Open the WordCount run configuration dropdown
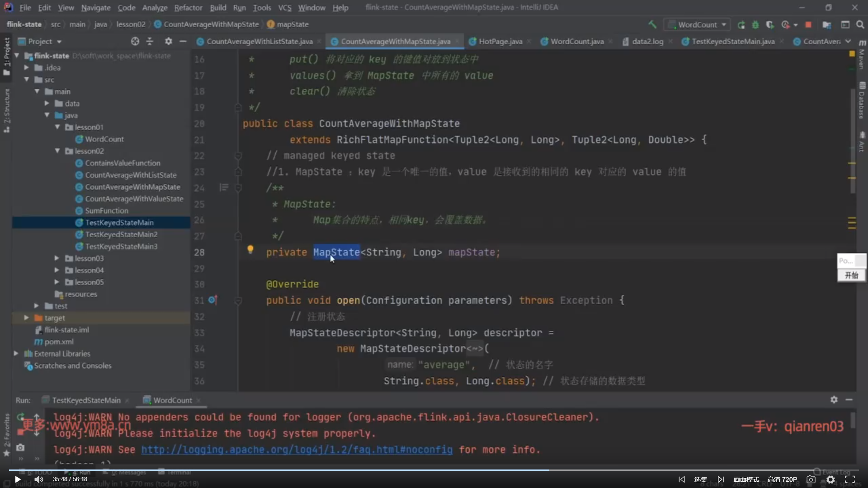 (698, 24)
